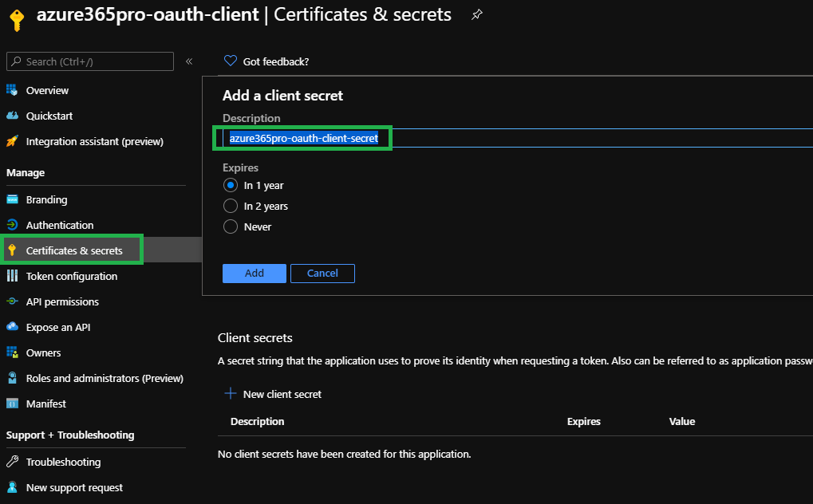Click the Owners icon

(x=12, y=352)
